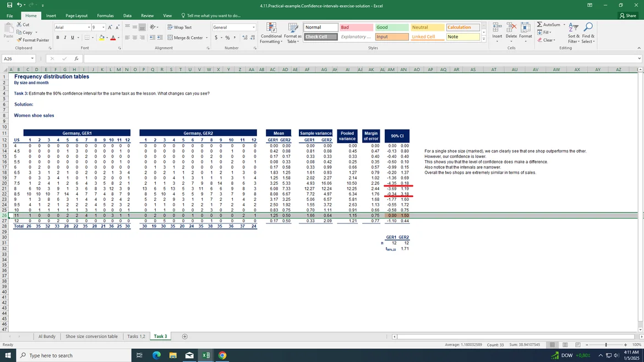This screenshot has width=644, height=362.
Task: Open the Formulas ribbon tab
Action: tap(105, 16)
